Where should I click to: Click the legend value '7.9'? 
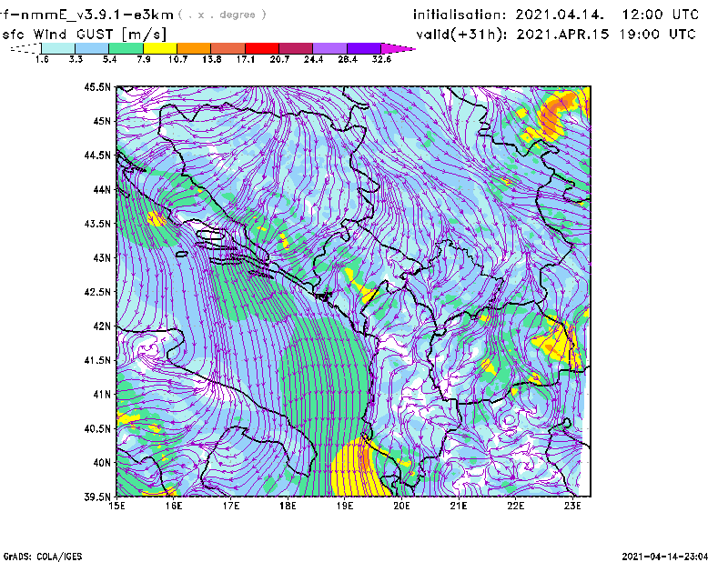144,59
